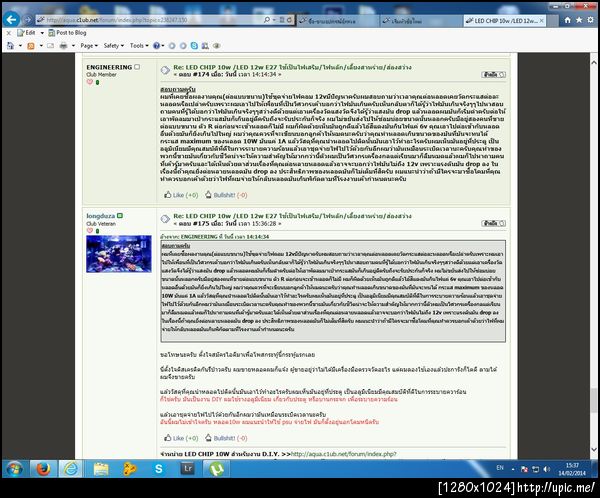The width and height of the screenshot is (600, 498).
Task: Click Post to Blog button
Action: 67,33
